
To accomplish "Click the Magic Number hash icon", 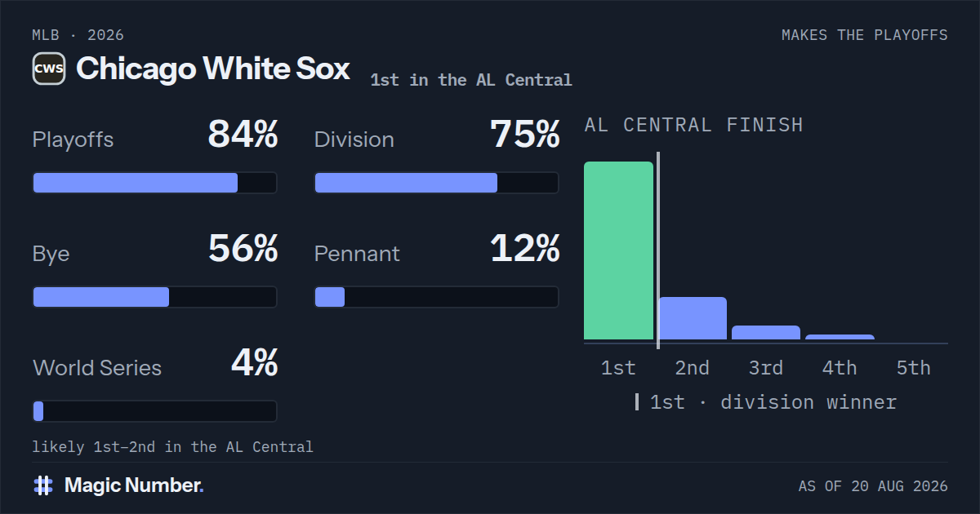I will click(43, 485).
